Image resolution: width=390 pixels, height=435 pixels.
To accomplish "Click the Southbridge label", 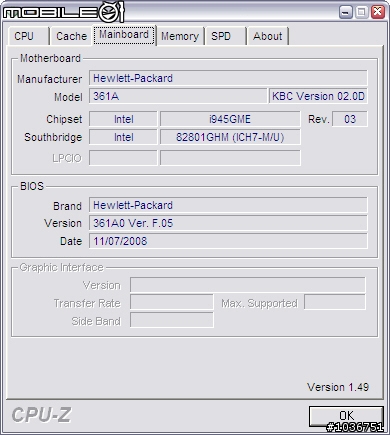I will point(53,137).
